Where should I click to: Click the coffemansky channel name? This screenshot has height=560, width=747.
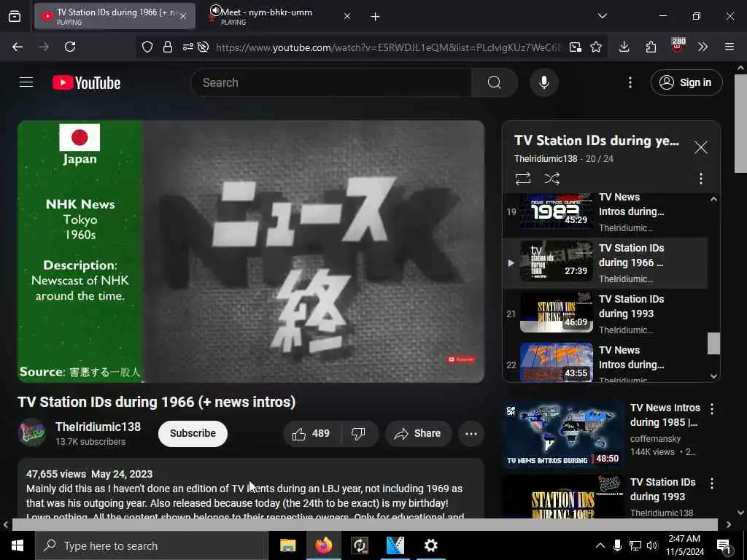[655, 438]
